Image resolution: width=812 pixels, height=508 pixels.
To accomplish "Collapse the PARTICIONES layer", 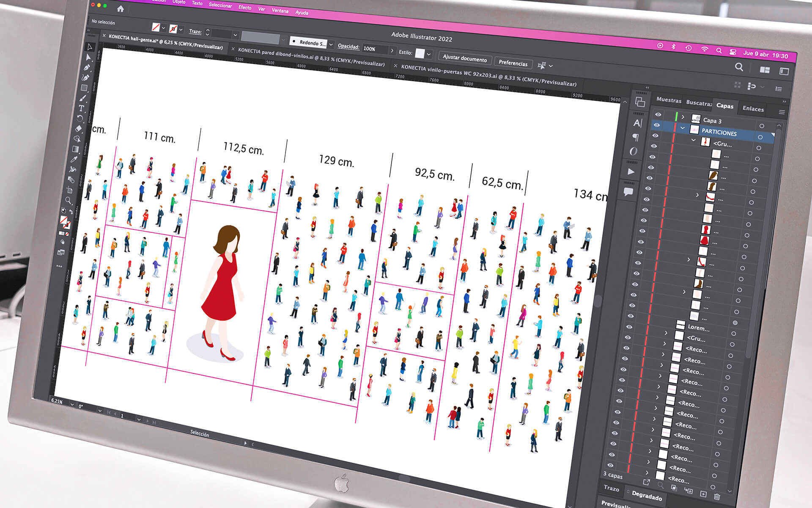I will (x=683, y=128).
